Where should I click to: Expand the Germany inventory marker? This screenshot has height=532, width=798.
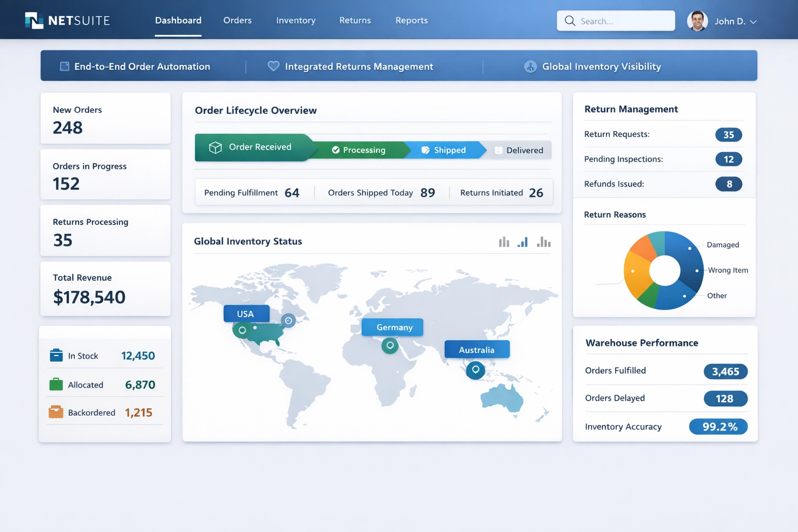coord(392,327)
